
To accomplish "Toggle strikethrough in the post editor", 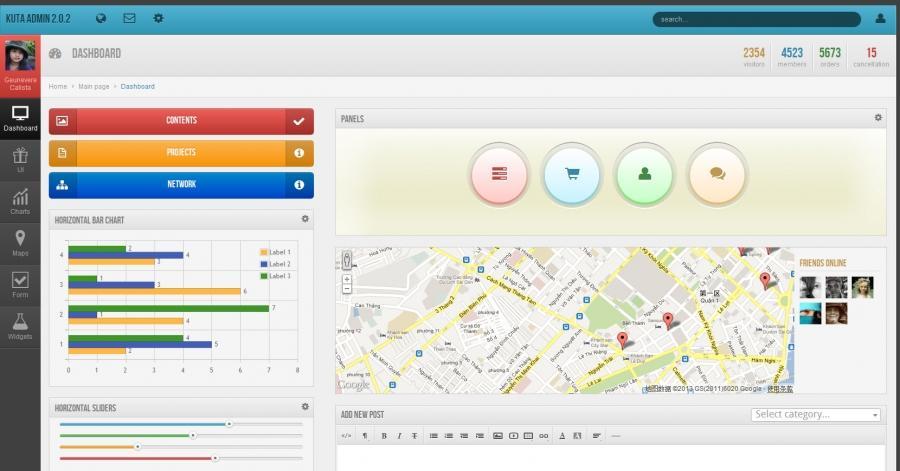I will [414, 436].
